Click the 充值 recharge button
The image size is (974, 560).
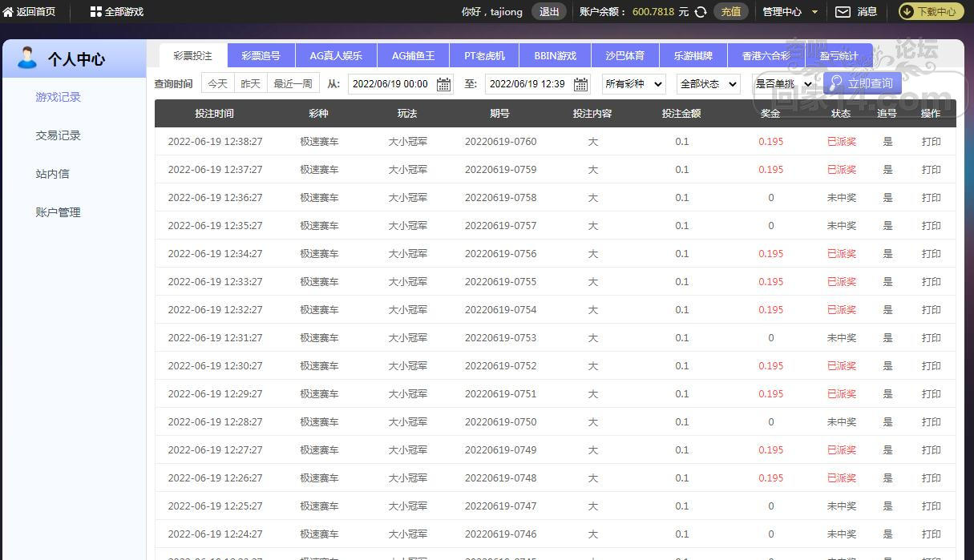point(730,12)
